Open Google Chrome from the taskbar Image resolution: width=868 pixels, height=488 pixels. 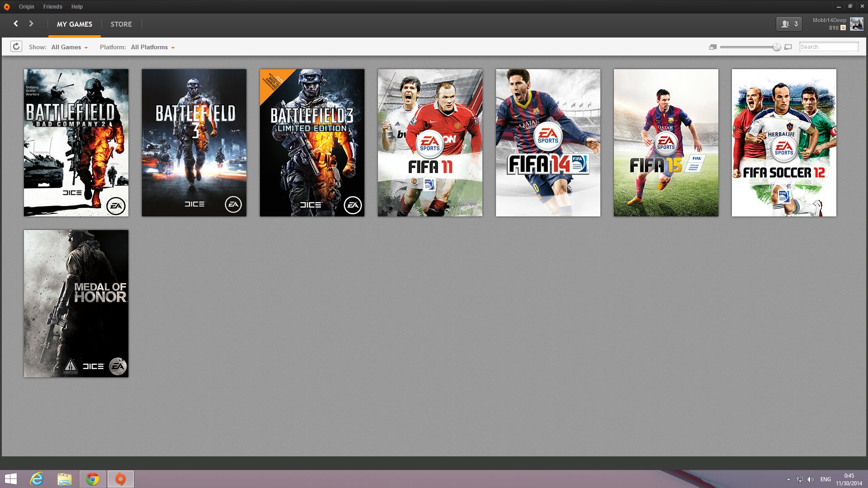coord(93,479)
